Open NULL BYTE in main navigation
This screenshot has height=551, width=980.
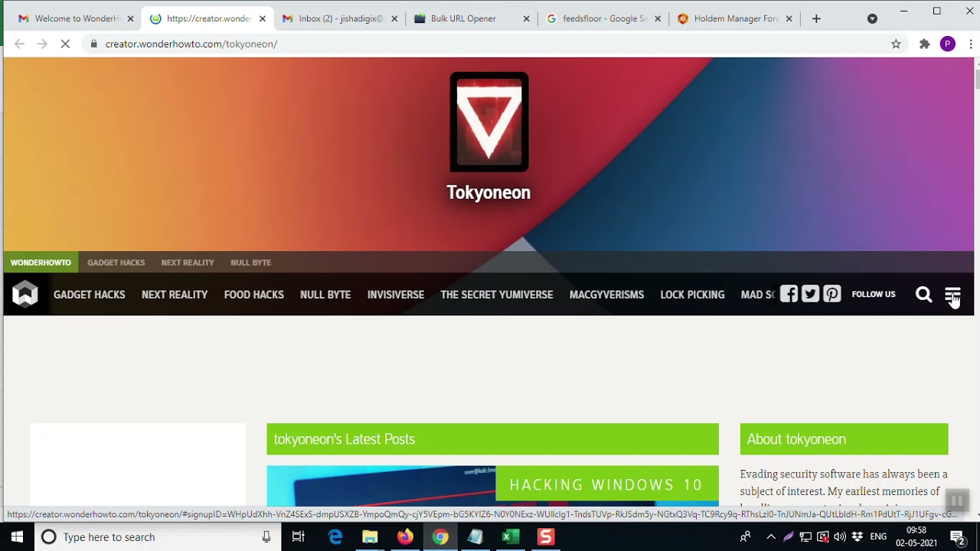pyautogui.click(x=325, y=295)
